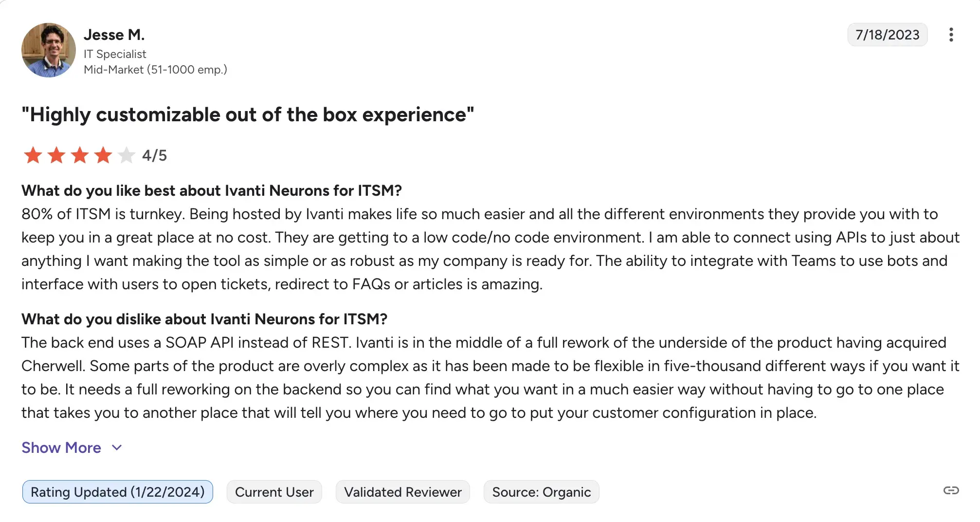Viewport: 980px width, 522px height.
Task: Click the review title "Highly customizable out of the box experience"
Action: (x=248, y=115)
